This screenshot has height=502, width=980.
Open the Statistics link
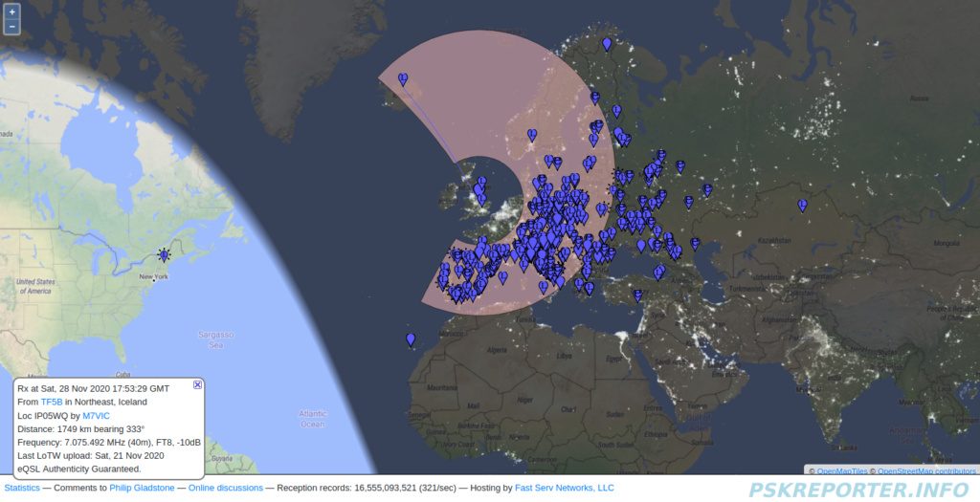[22, 488]
